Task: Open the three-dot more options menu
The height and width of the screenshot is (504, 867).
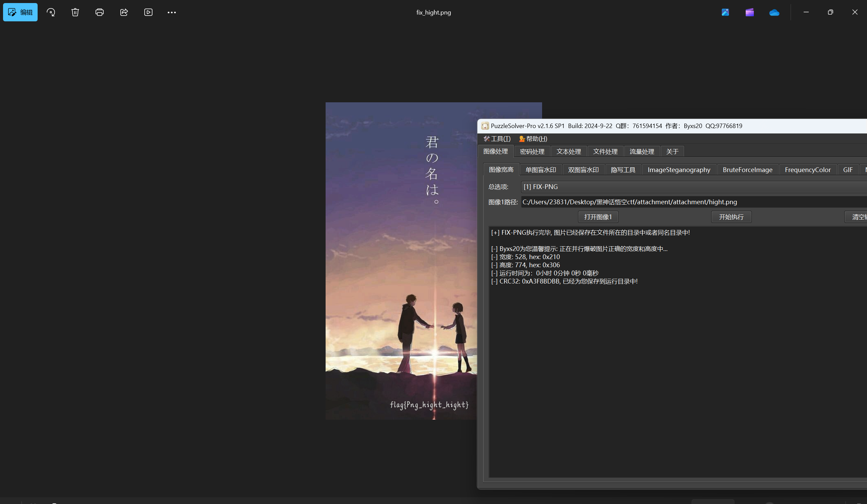Action: [172, 13]
